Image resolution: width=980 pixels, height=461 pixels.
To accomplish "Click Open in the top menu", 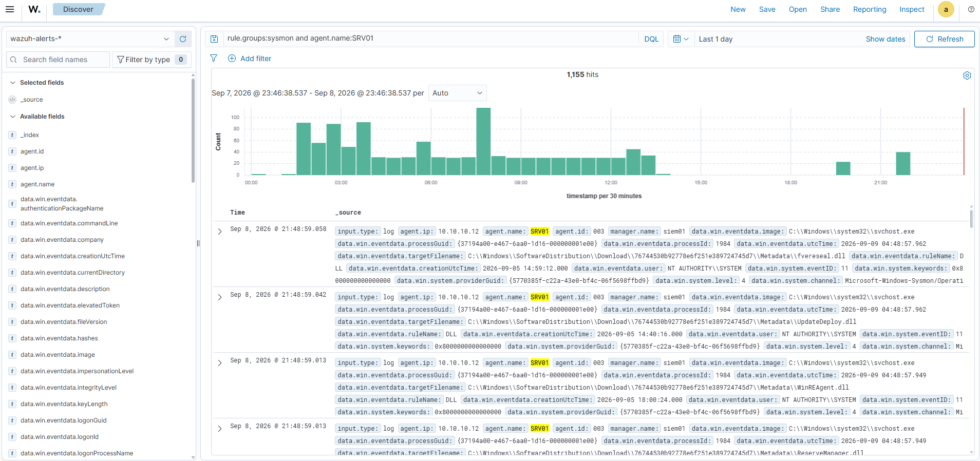I will click(x=798, y=9).
